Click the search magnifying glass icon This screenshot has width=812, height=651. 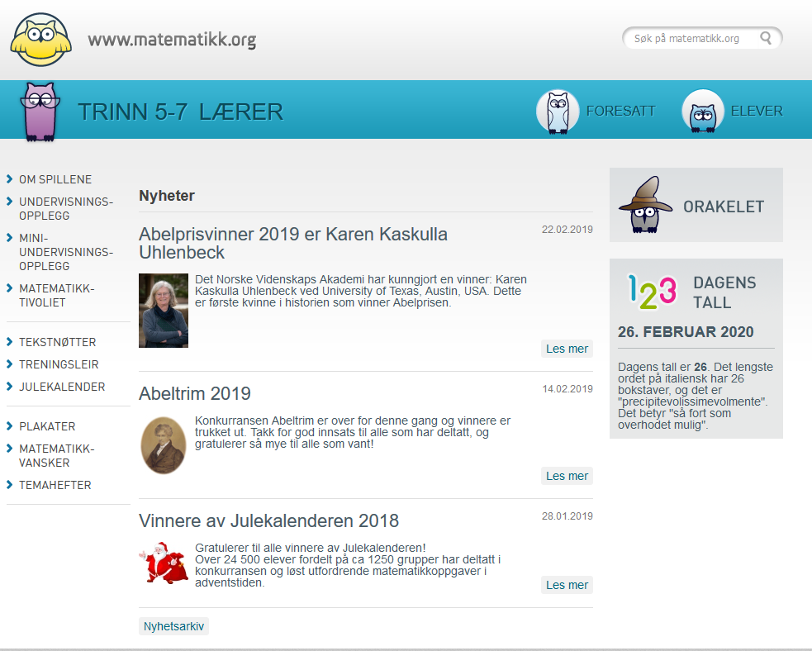click(767, 38)
